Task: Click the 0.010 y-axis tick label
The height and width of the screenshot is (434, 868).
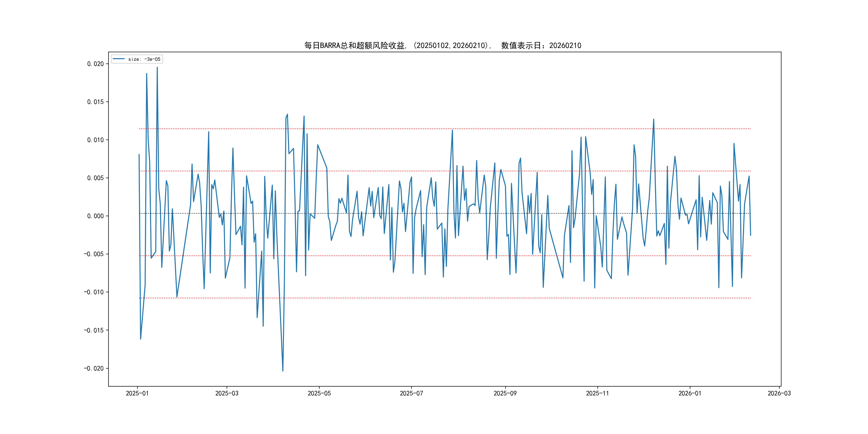Action: click(95, 140)
